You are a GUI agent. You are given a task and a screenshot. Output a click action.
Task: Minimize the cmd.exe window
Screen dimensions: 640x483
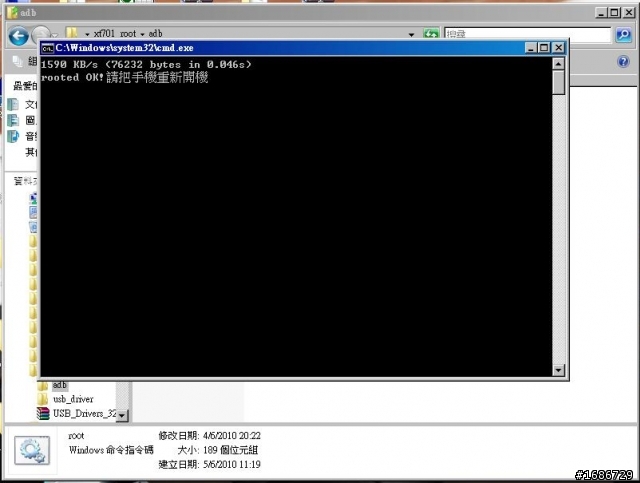click(x=531, y=48)
